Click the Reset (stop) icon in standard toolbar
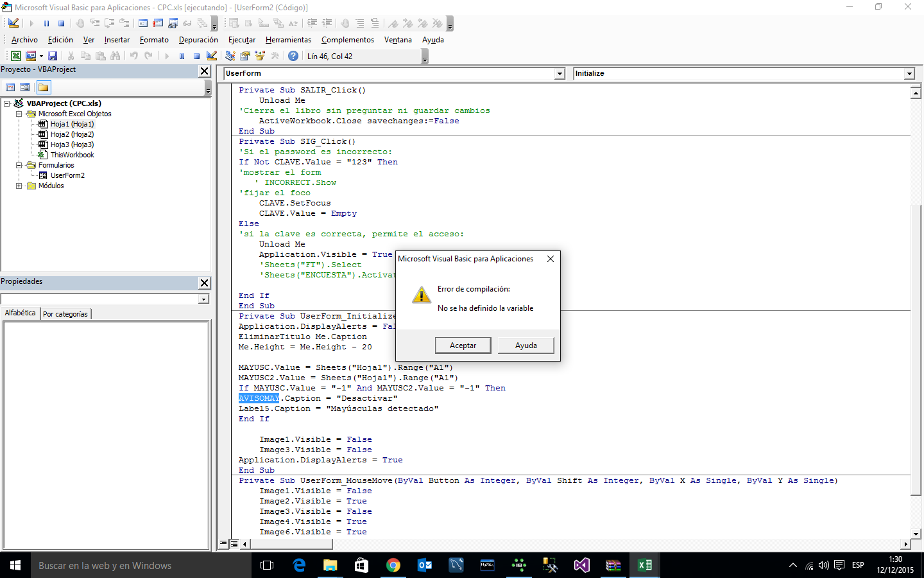The height and width of the screenshot is (578, 924). click(196, 56)
